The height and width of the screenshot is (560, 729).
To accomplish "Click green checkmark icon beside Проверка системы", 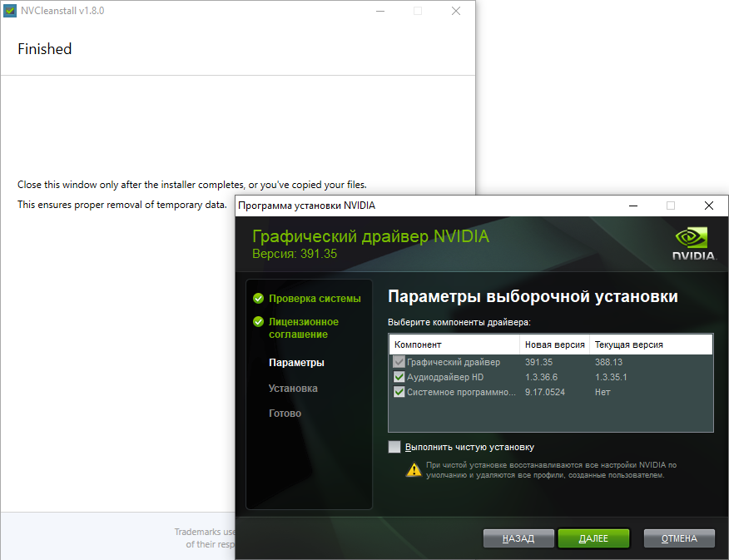I will (259, 299).
